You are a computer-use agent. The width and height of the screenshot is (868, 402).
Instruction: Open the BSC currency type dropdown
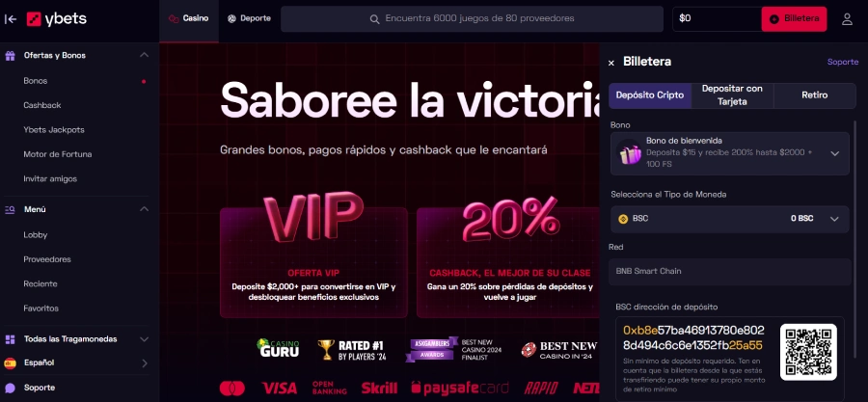[730, 219]
